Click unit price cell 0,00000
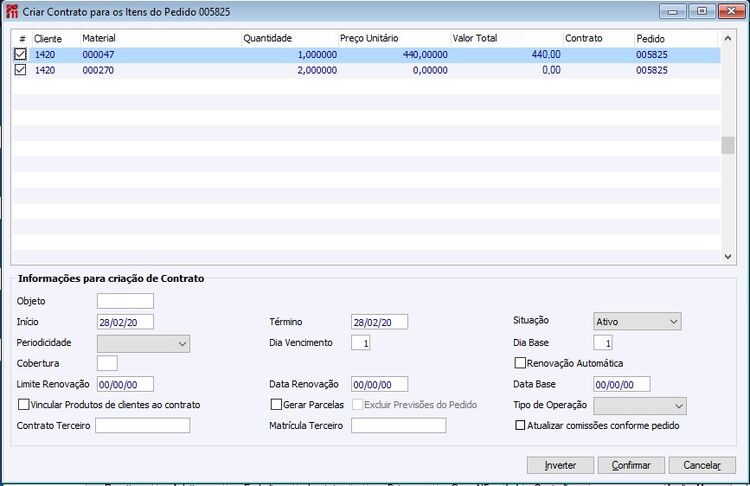Image resolution: width=750 pixels, height=486 pixels. click(430, 70)
